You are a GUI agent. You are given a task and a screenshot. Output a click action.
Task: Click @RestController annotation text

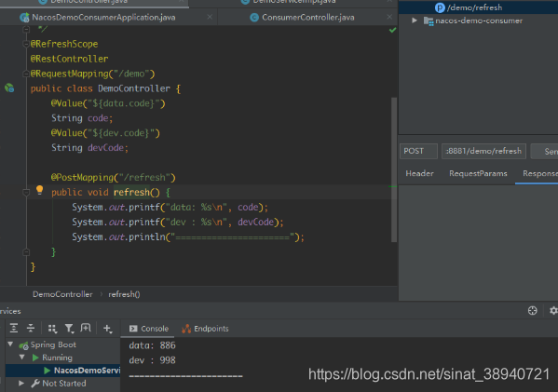[x=69, y=59]
